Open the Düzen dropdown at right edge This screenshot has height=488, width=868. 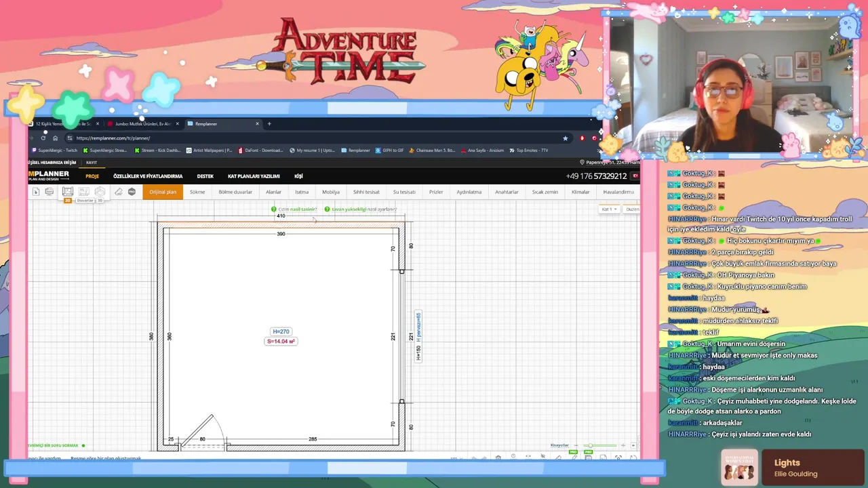[631, 209]
